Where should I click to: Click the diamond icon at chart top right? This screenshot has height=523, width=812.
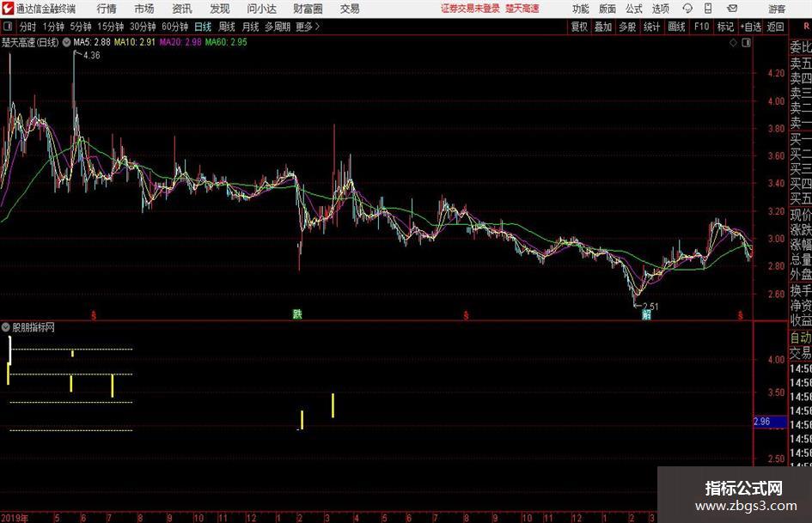tap(733, 43)
